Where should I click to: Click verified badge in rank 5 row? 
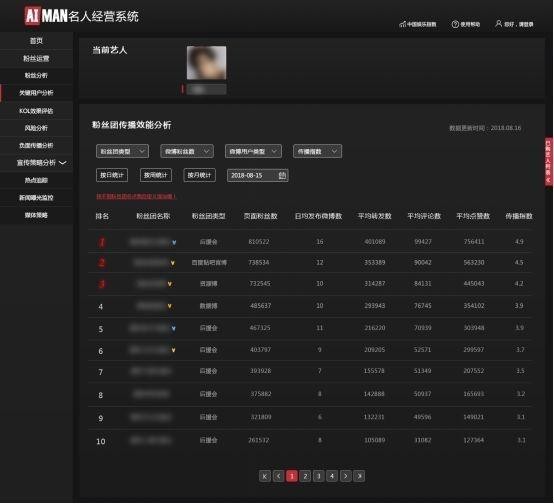tap(173, 328)
